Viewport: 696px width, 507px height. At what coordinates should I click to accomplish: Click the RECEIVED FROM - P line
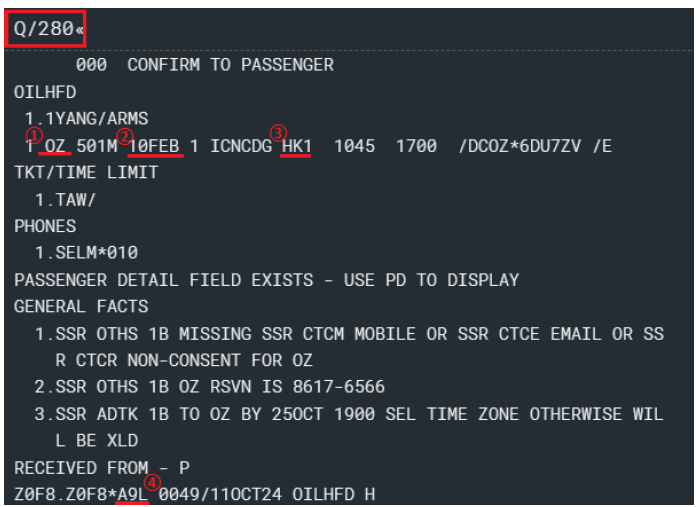102,468
